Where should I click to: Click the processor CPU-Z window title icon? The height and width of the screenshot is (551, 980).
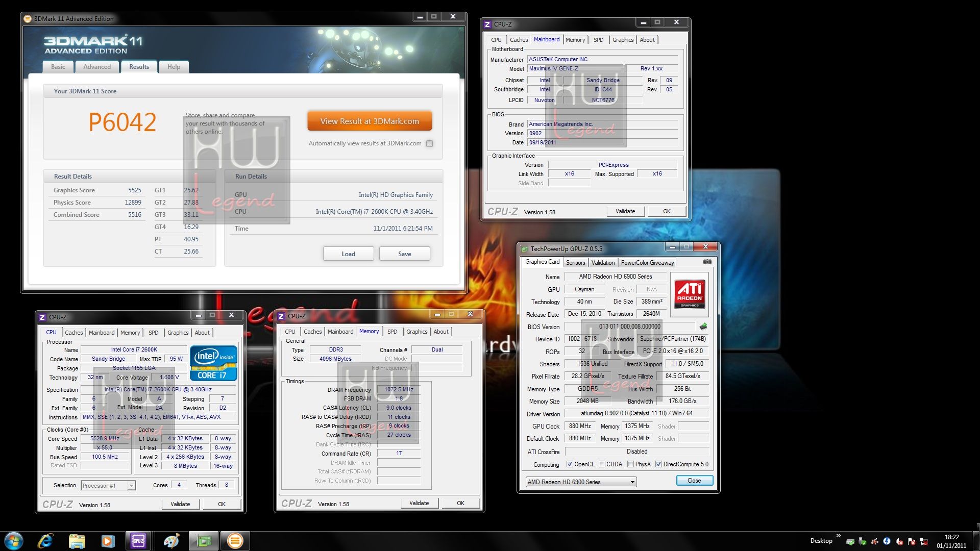point(42,317)
